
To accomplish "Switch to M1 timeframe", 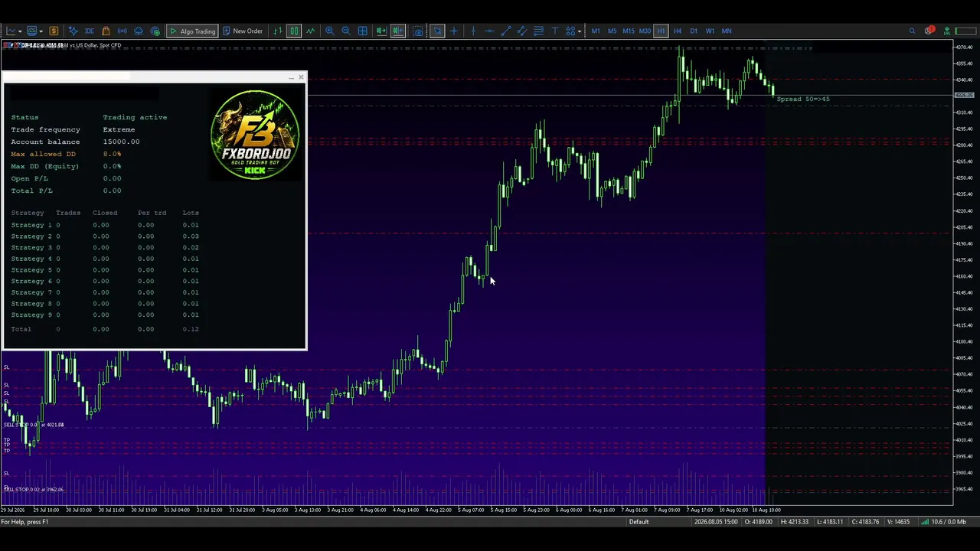I will 596,31.
